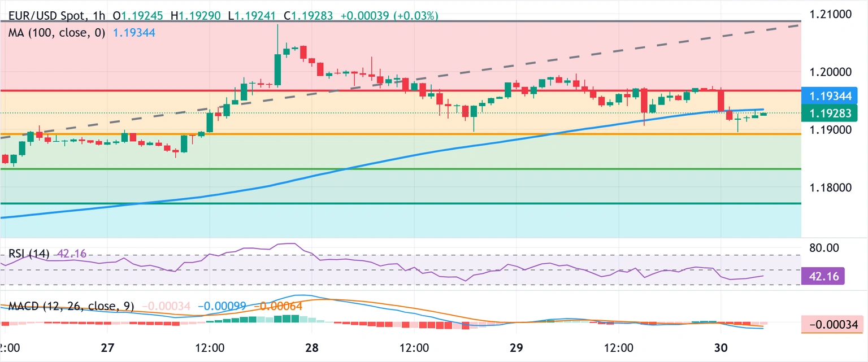Viewport: 868px width, 362px height.
Task: Select the RSI (14) indicator legend
Action: point(29,254)
